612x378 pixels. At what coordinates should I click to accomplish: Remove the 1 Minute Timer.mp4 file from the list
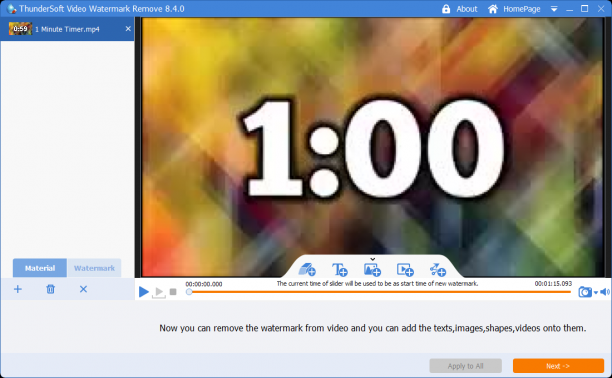tap(128, 29)
